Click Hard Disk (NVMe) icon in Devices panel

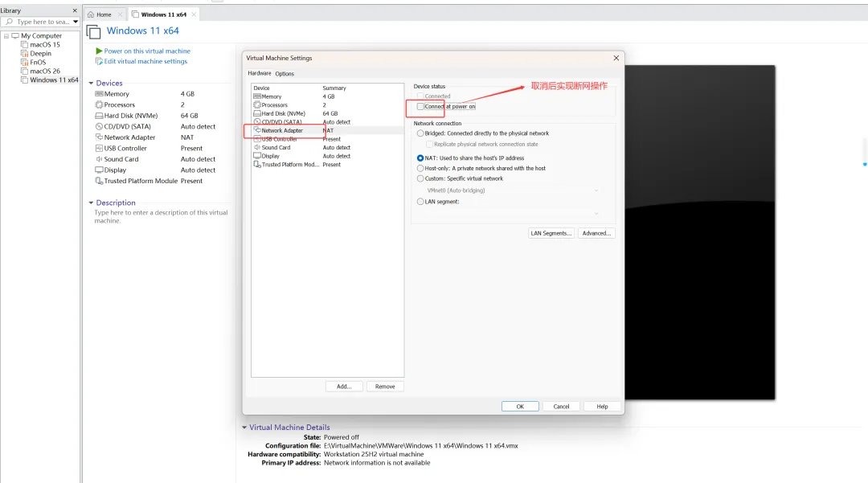(x=99, y=116)
